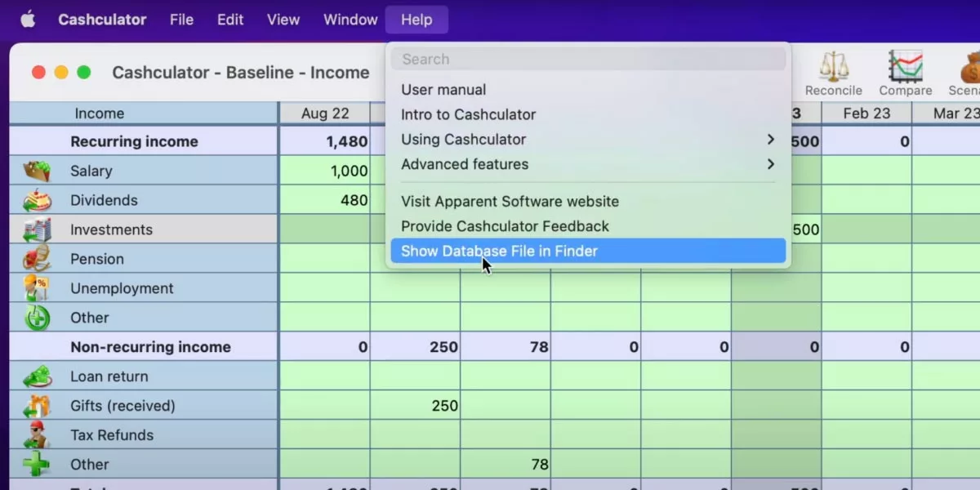The height and width of the screenshot is (490, 980).
Task: Click the Help menu Search field
Action: coord(588,59)
